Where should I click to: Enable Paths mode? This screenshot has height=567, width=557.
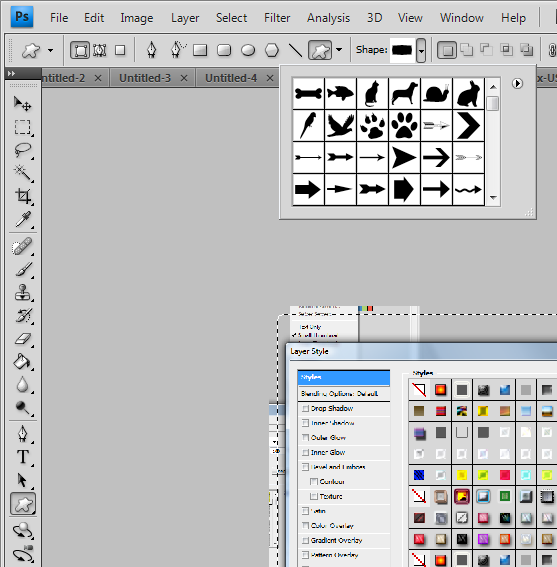[x=99, y=50]
